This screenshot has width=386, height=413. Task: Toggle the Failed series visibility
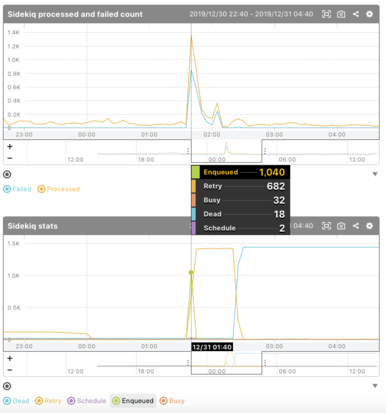tap(17, 189)
